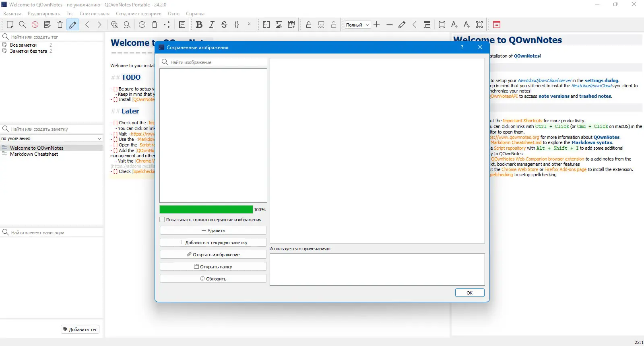
Task: Create a new note from the toolbar
Action: click(10, 25)
